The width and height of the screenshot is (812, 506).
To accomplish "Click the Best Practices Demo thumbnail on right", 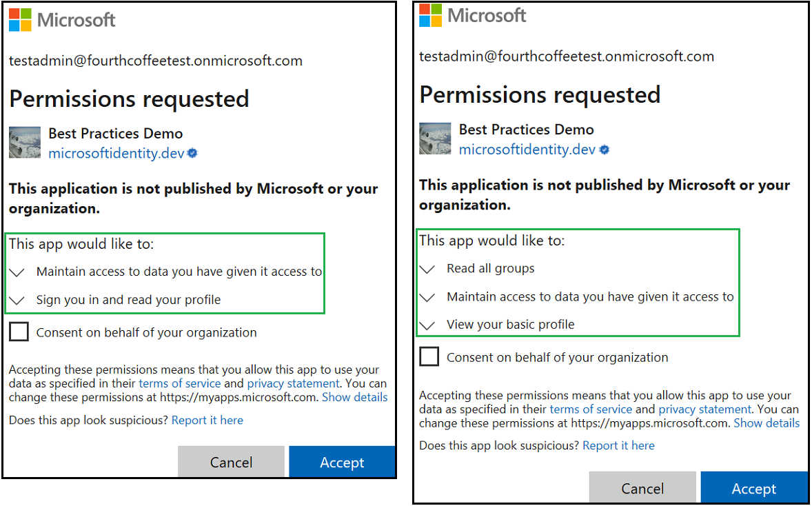I will point(435,138).
